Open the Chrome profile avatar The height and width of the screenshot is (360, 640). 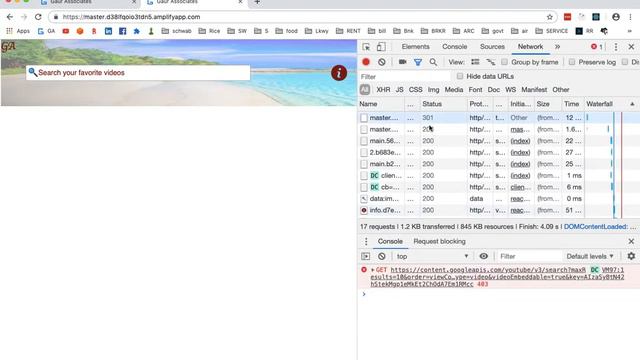(616, 17)
